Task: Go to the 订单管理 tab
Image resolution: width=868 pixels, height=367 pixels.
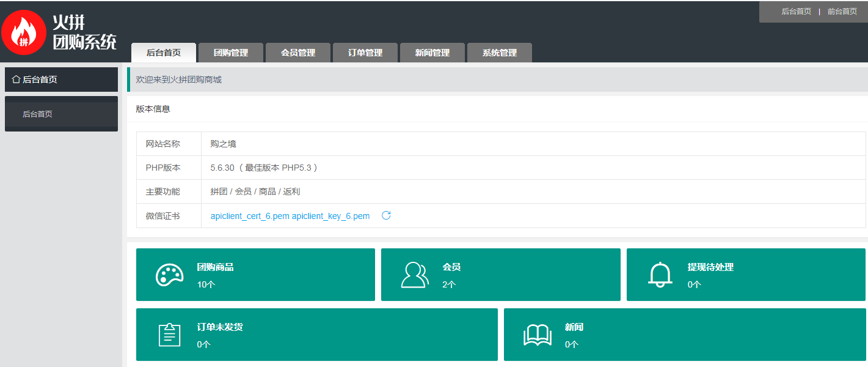Action: (x=365, y=53)
